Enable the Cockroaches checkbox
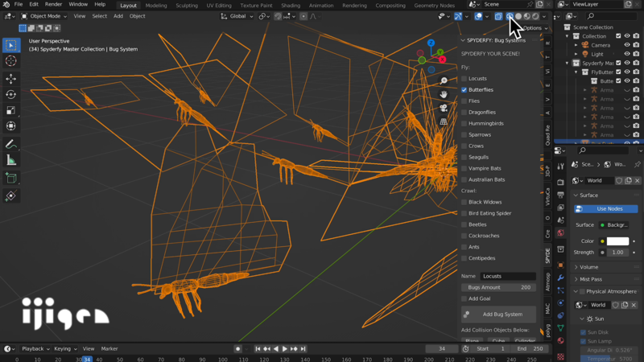 click(464, 236)
